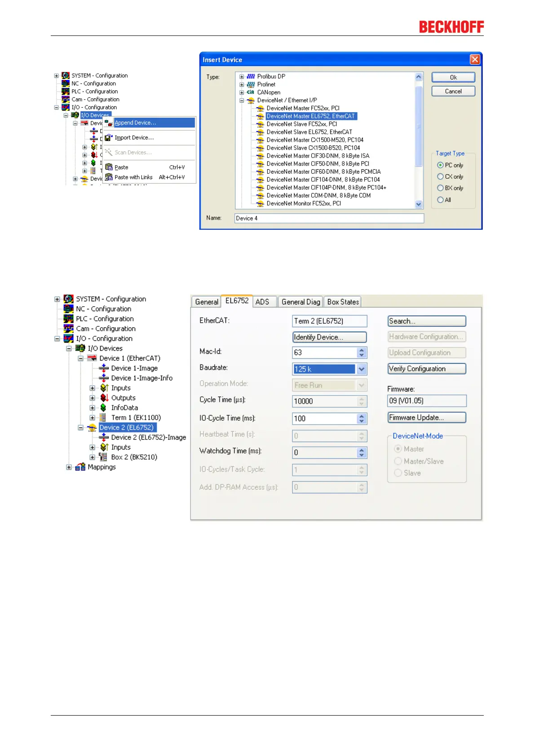Click the device type list's down scroll arrow
Viewport: 535px width, 756px height.
419,204
